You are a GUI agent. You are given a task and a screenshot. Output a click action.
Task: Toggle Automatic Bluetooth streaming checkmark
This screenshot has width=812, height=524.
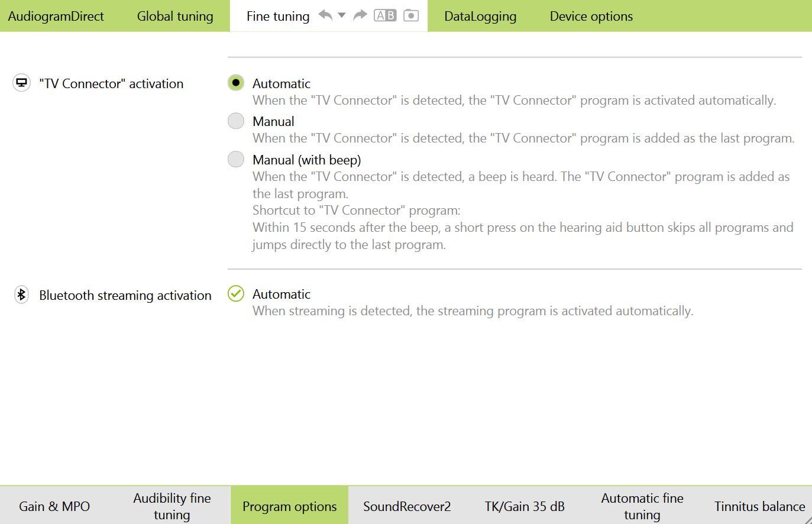(236, 293)
